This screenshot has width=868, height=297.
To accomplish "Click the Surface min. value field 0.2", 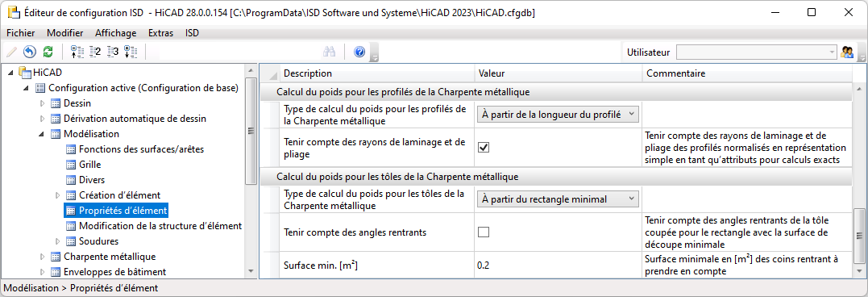I will point(558,266).
